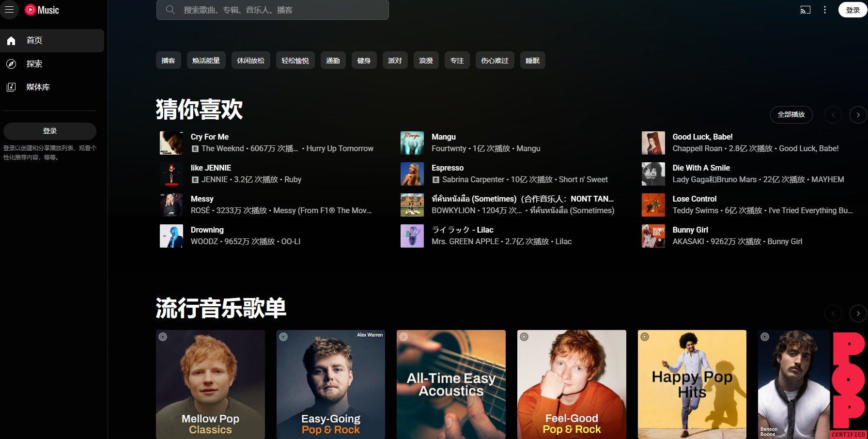Click Mangu album thumbnail
The height and width of the screenshot is (439, 868).
[x=412, y=143]
